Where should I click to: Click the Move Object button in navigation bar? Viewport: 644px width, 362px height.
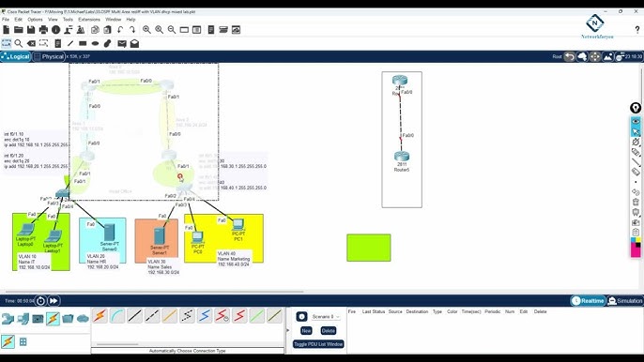(595, 56)
